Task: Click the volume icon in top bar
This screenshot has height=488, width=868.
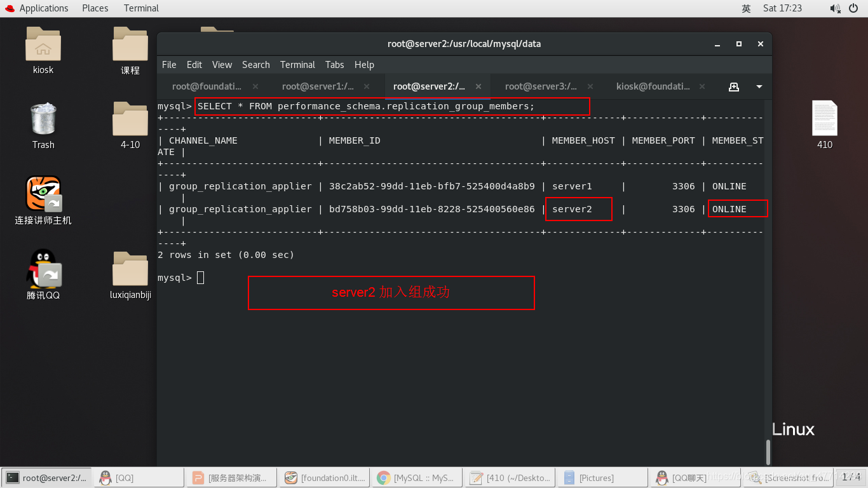Action: pos(835,8)
